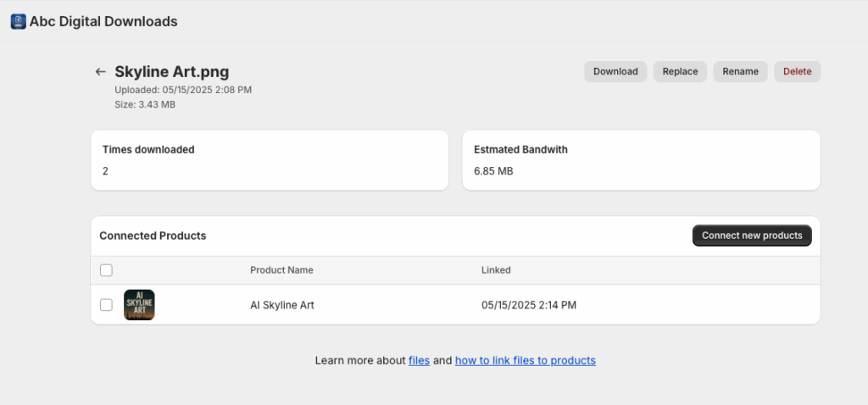Open the files help link

pos(419,361)
